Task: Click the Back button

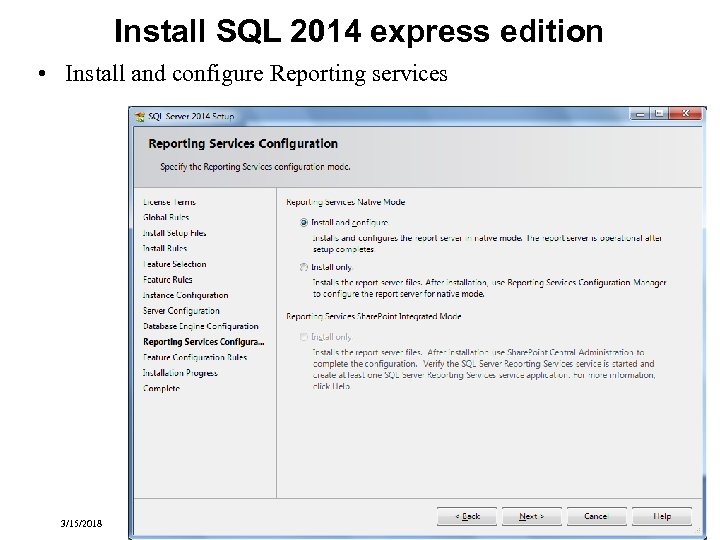Action: [x=467, y=516]
